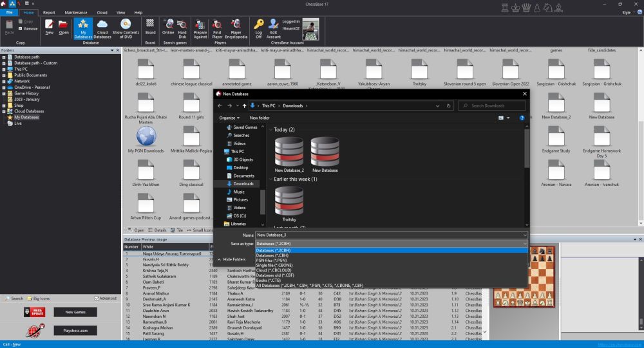This screenshot has height=348, width=644.
Task: Click the Cloud Databases ribbon icon
Action: click(x=102, y=28)
